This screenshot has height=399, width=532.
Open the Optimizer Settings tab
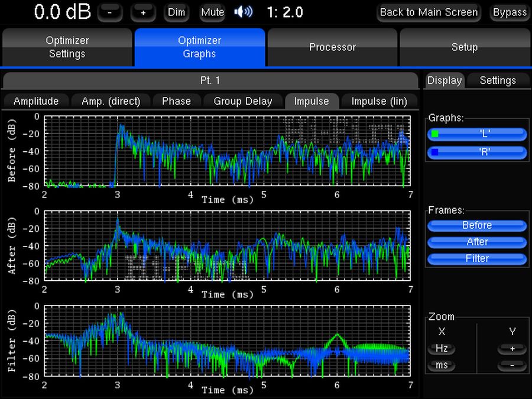(x=67, y=47)
